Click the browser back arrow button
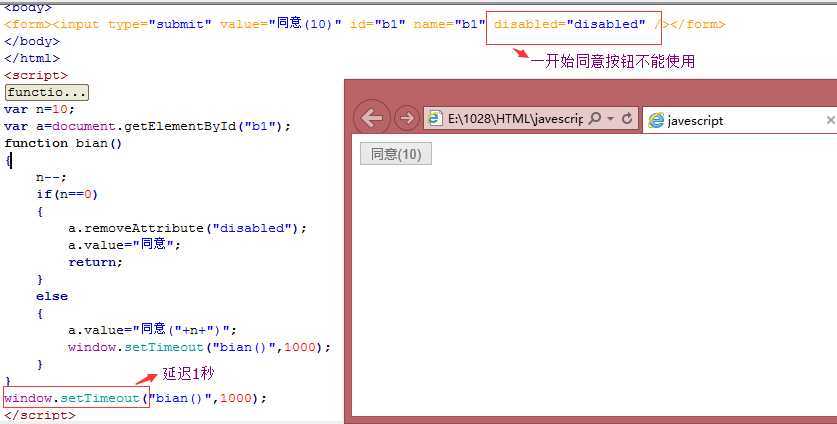This screenshot has width=837, height=424. point(372,117)
